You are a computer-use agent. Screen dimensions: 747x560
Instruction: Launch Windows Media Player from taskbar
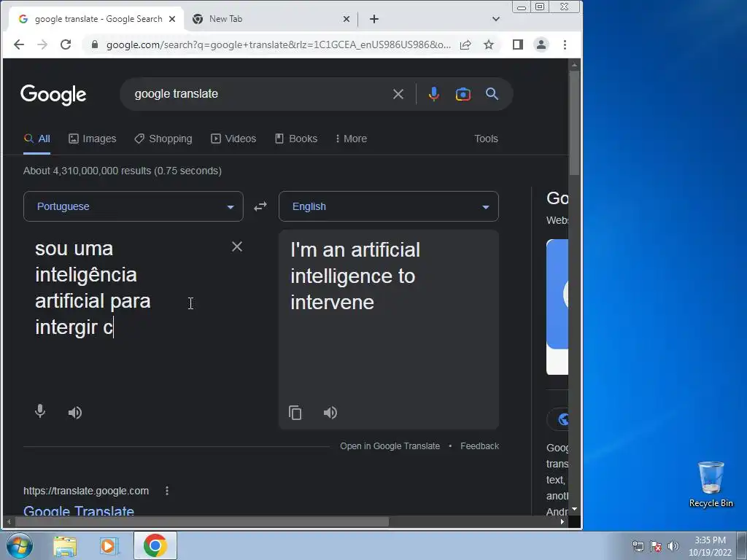pyautogui.click(x=108, y=546)
